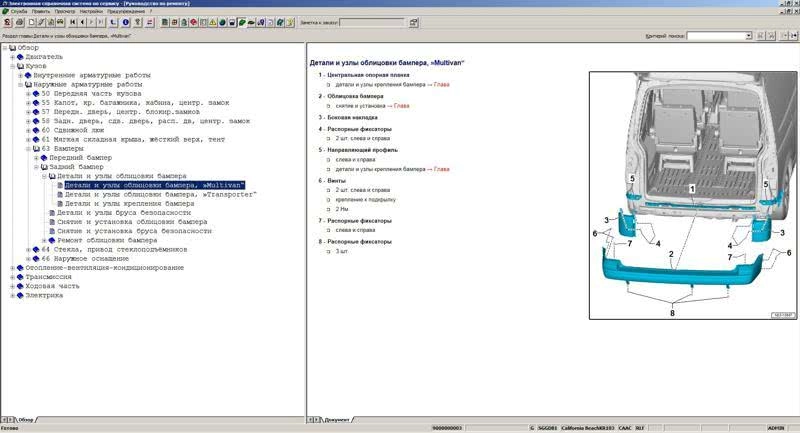Open the Настройки menu
The image size is (800, 433).
pyautogui.click(x=91, y=11)
